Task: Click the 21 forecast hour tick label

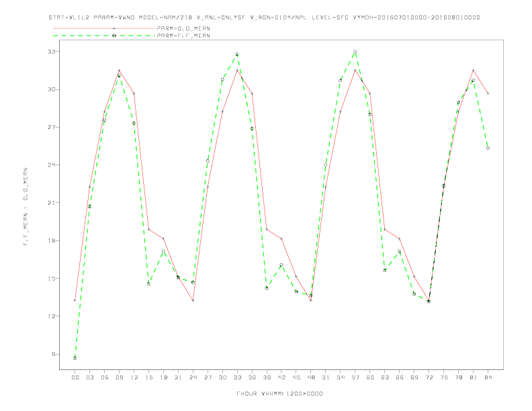Action: [x=178, y=377]
